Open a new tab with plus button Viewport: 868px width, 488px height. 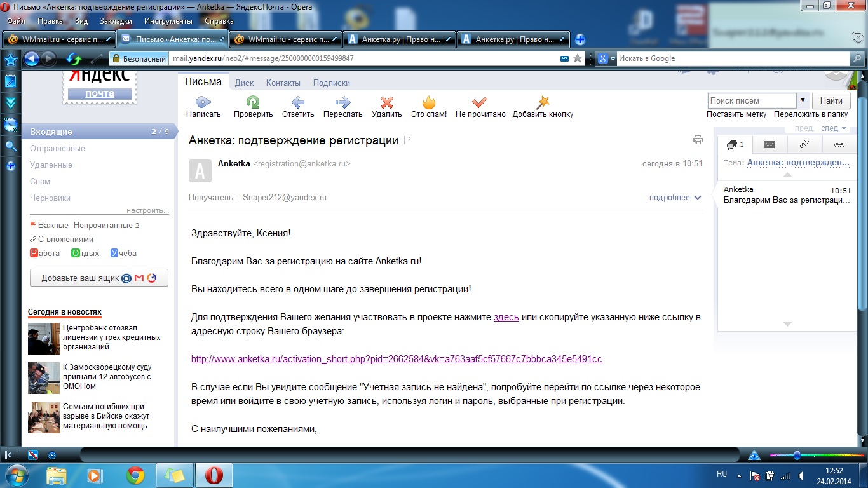[580, 39]
